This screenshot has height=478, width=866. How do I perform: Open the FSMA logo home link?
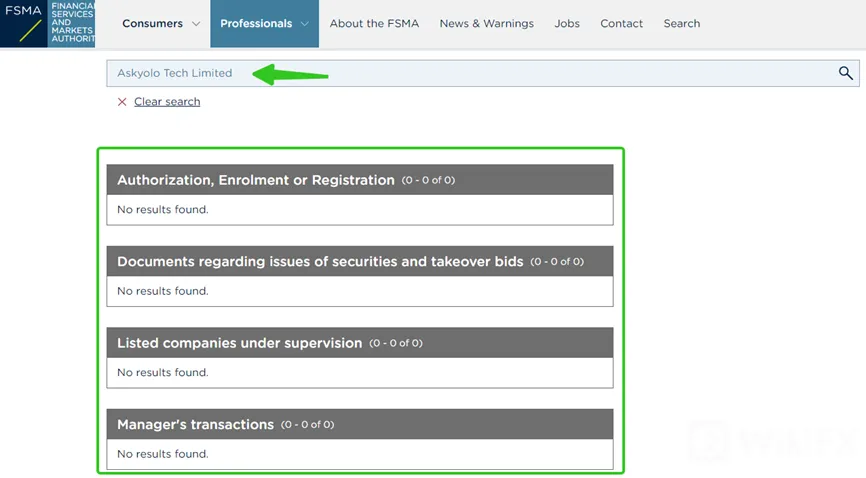(x=47, y=23)
